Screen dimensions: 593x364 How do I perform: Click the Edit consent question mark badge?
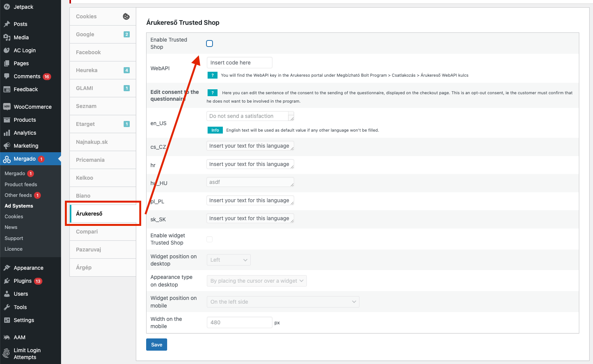click(213, 93)
